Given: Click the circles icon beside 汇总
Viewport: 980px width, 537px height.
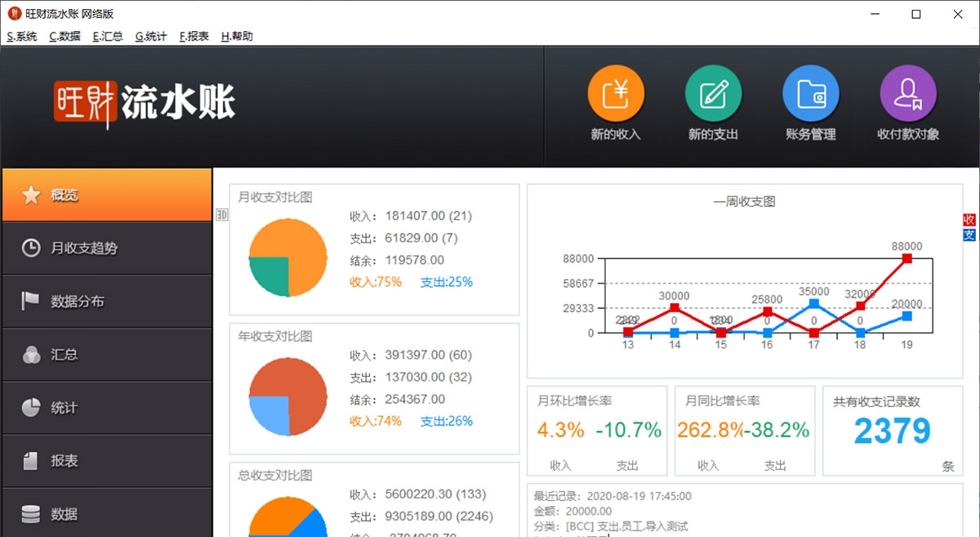Looking at the screenshot, I should click(x=31, y=355).
